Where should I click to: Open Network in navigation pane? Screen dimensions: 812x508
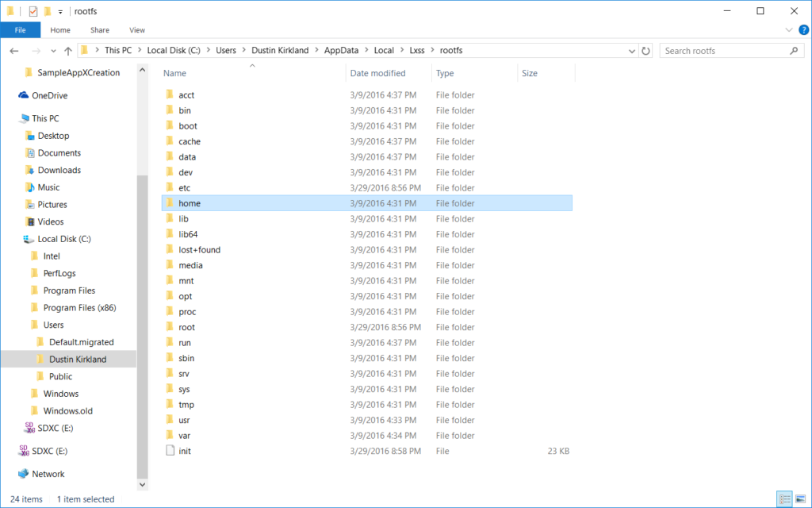tap(48, 474)
